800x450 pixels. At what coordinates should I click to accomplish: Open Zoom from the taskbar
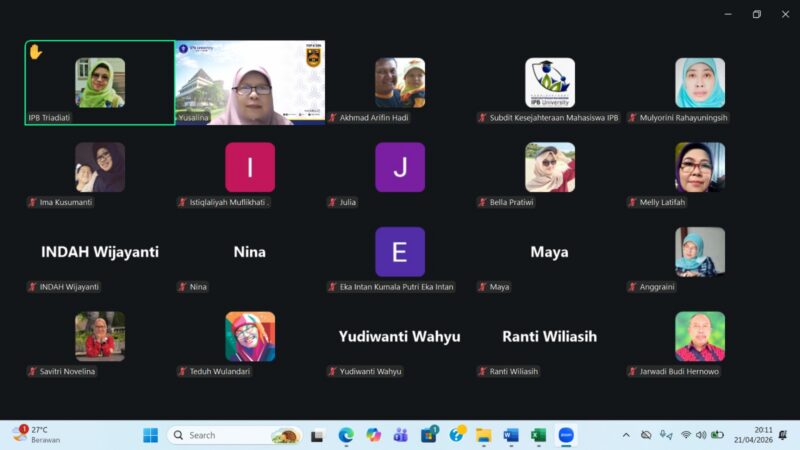[566, 435]
